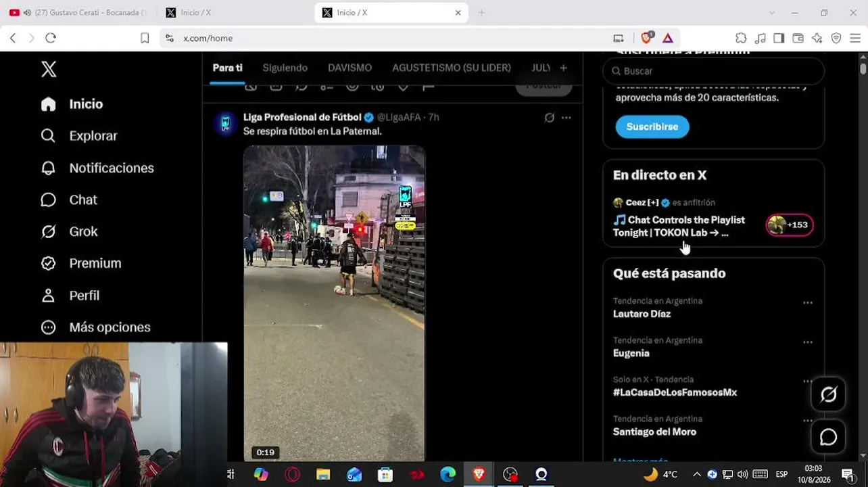The height and width of the screenshot is (487, 868).
Task: Open Perfil in the X sidebar
Action: tap(70, 296)
